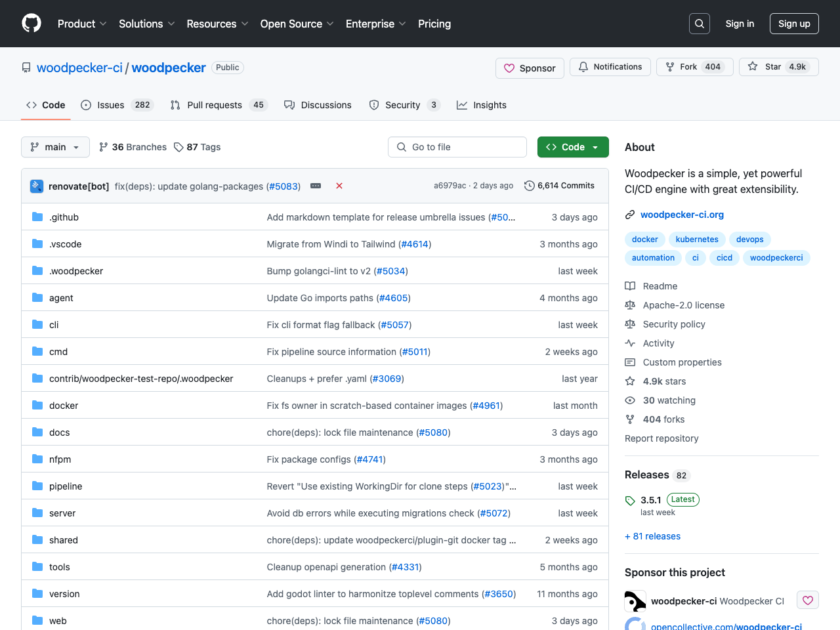Open the GitHub home logo
Screen dimensions: 840x630
(x=31, y=24)
